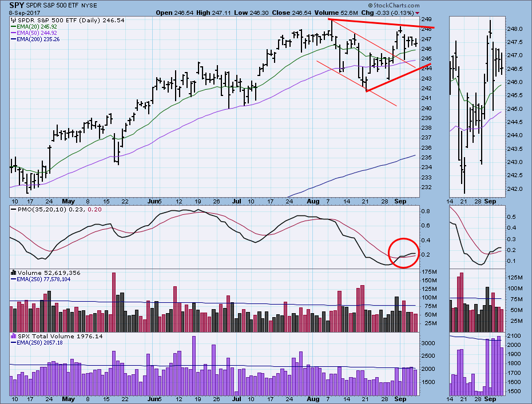This screenshot has height=404, width=532.
Task: Click the 8-Sep-2017 date label
Action: coord(25,13)
